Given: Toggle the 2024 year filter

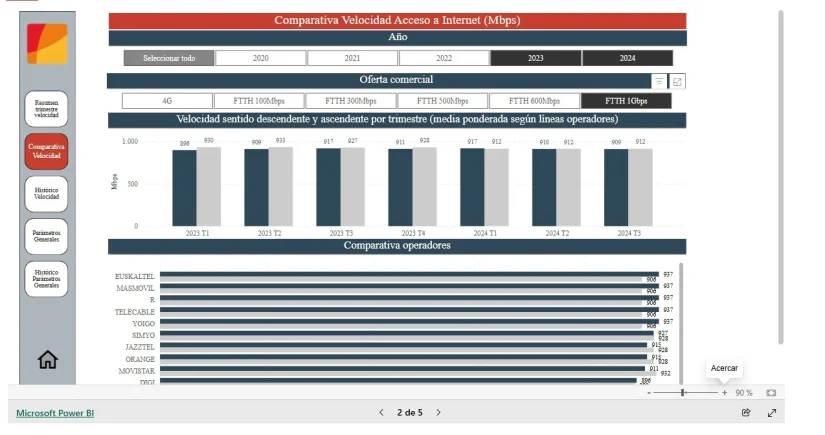Looking at the screenshot, I should (627, 58).
